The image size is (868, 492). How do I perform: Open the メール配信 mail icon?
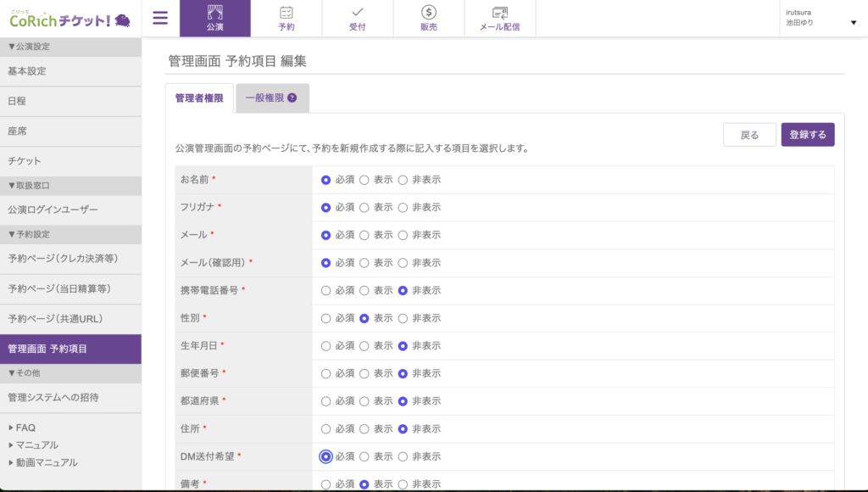point(500,13)
